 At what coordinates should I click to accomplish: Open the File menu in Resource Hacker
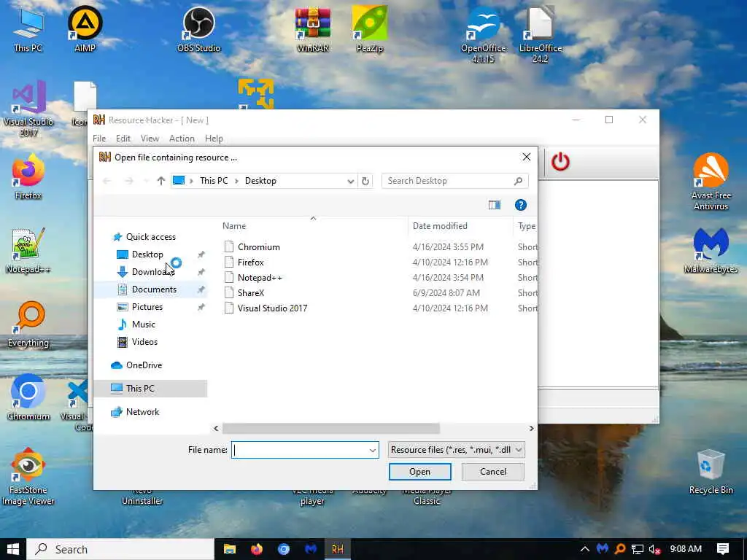[x=99, y=139]
